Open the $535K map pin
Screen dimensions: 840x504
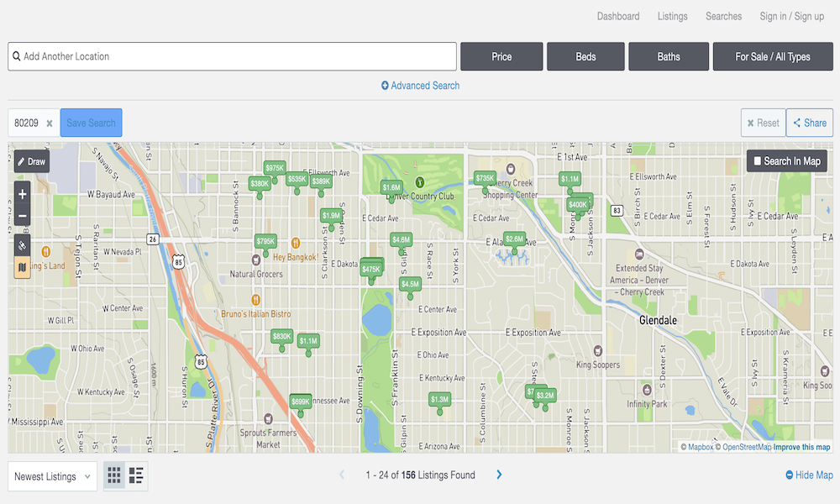(297, 181)
